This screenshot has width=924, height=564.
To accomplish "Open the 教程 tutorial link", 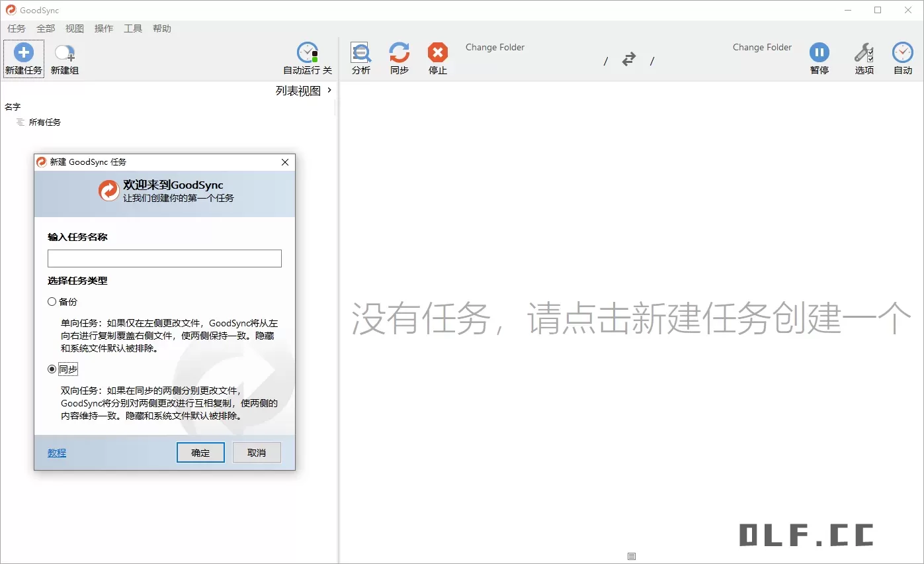I will tap(56, 452).
